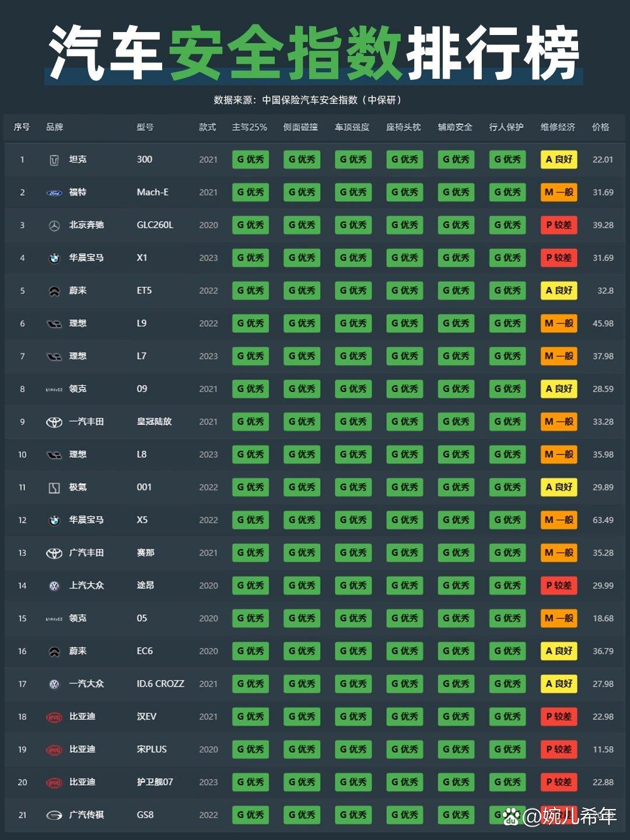
Task: Click the model name GLC260L
Action: pyautogui.click(x=155, y=225)
